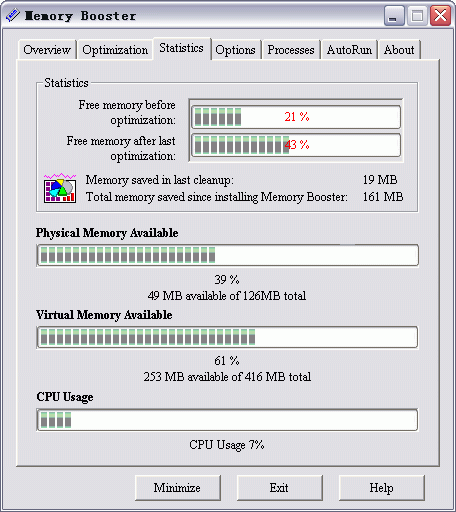Select the Statistics tab
The width and height of the screenshot is (456, 512).
(182, 48)
